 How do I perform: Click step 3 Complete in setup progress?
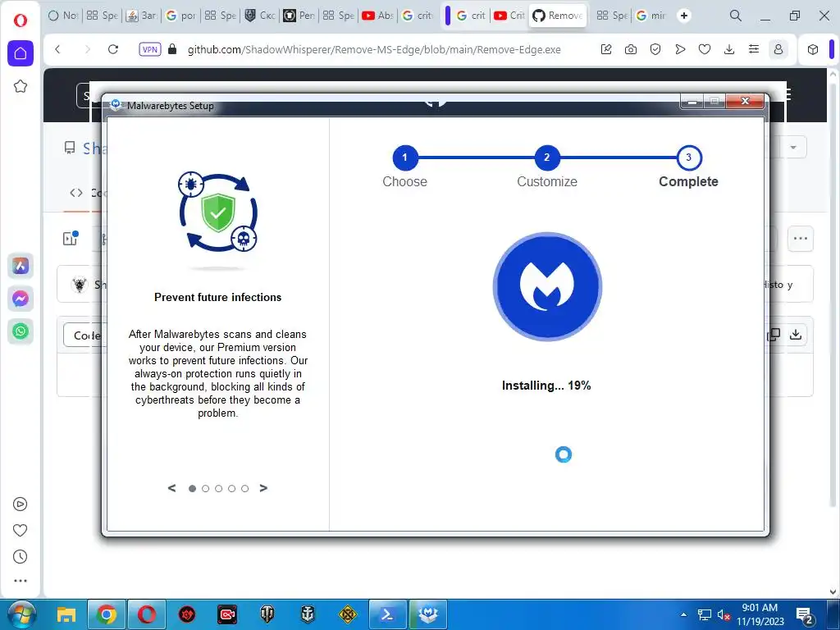(x=688, y=157)
